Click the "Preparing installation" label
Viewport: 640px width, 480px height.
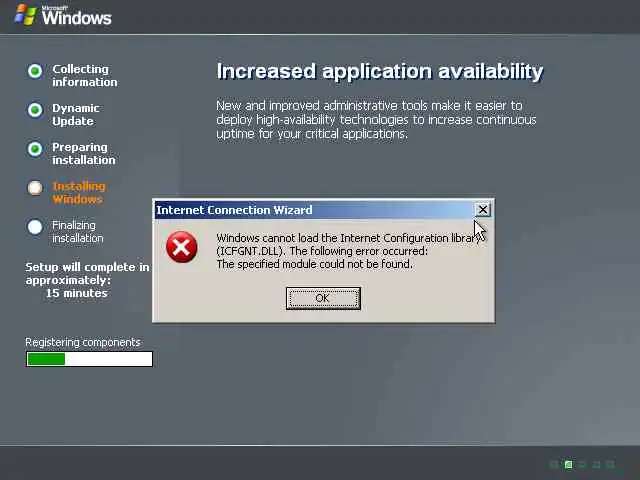(x=84, y=153)
